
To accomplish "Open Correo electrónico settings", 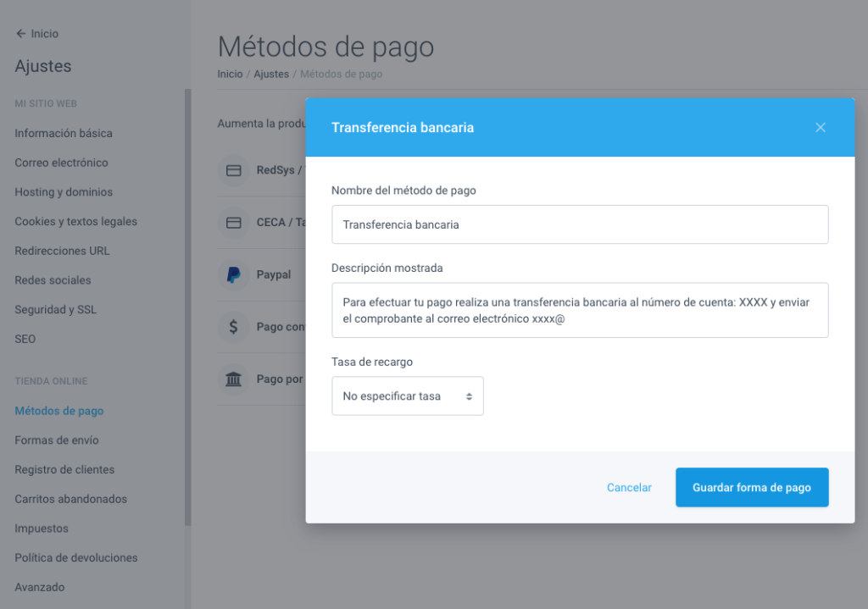I will [61, 163].
